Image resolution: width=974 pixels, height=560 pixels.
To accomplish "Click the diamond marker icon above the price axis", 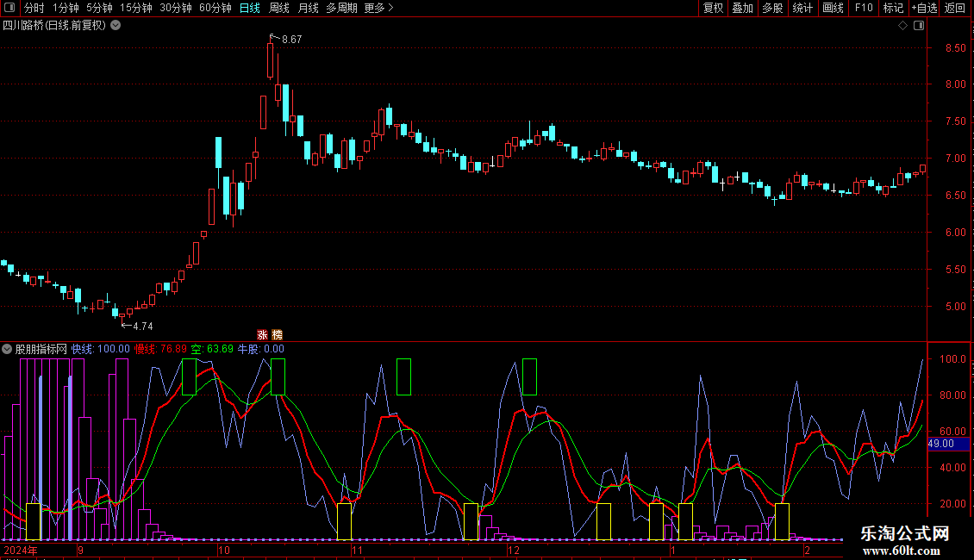I will click(902, 26).
